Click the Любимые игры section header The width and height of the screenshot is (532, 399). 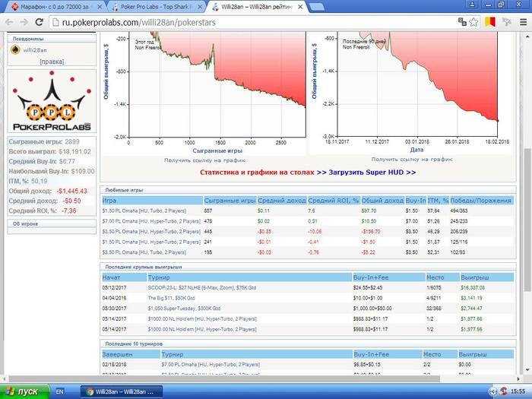(308, 190)
